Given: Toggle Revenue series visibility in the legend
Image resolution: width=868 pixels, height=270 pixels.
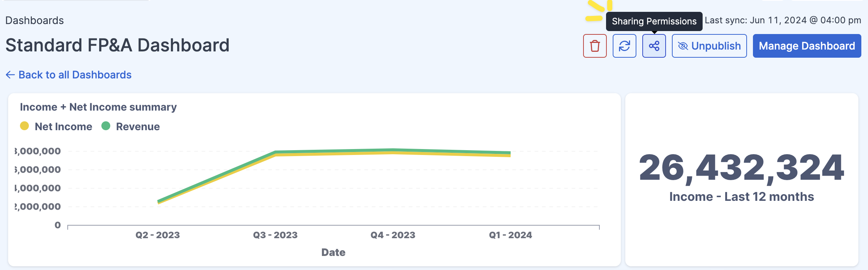Looking at the screenshot, I should coord(131,126).
